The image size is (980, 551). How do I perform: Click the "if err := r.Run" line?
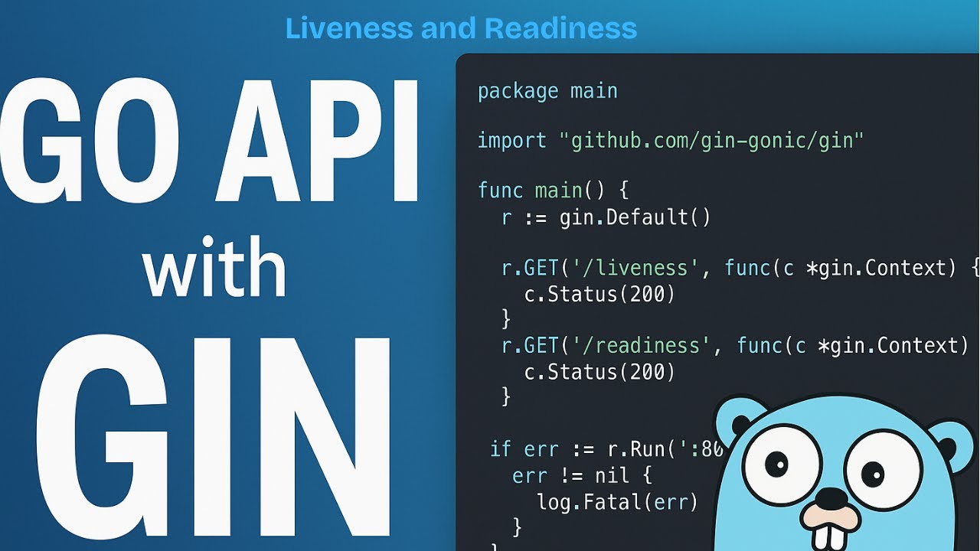pyautogui.click(x=606, y=448)
